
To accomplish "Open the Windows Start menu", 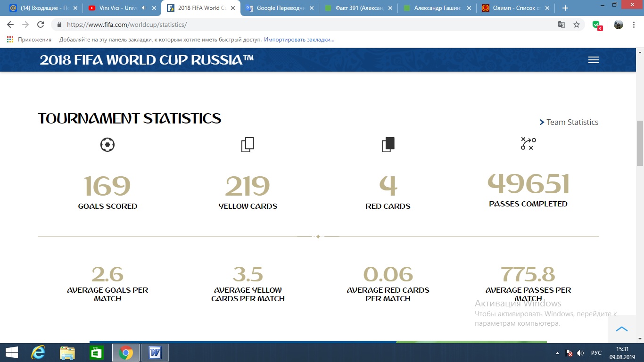I will pos(11,353).
